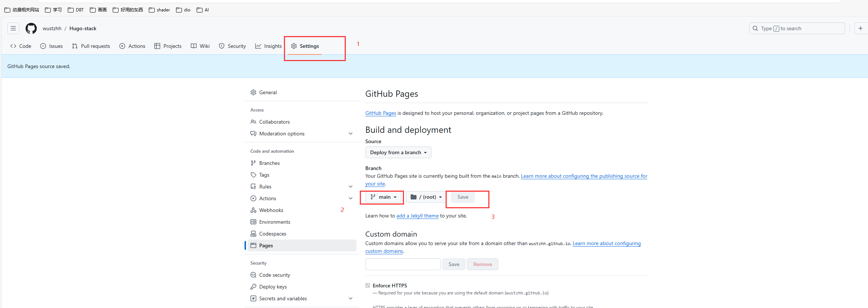Open the main branch dropdown

pos(383,197)
